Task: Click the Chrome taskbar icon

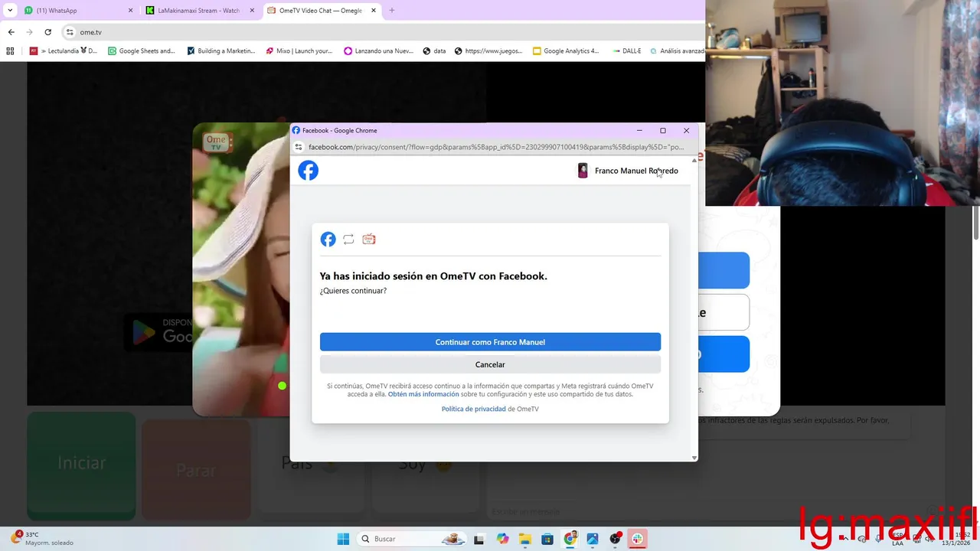Action: pyautogui.click(x=570, y=539)
